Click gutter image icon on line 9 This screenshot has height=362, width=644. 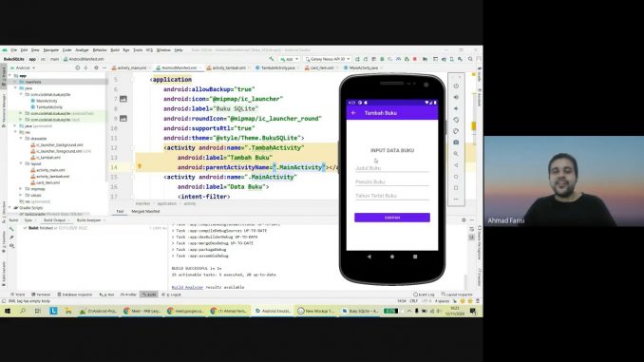click(123, 119)
